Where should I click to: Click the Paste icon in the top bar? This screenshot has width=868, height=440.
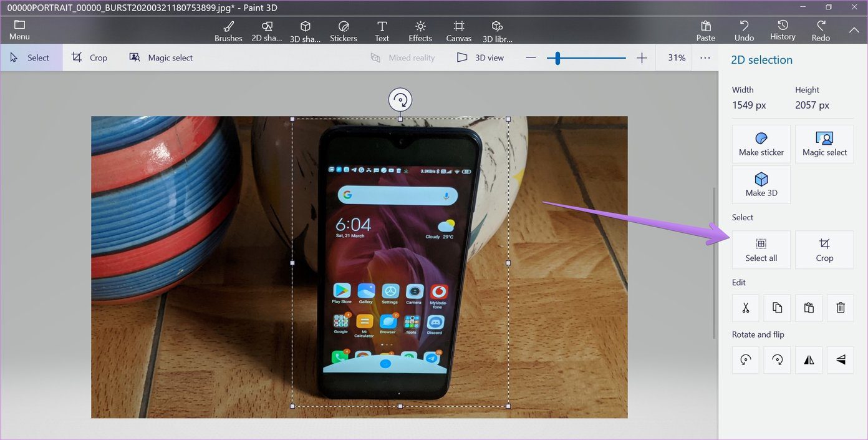pyautogui.click(x=706, y=31)
